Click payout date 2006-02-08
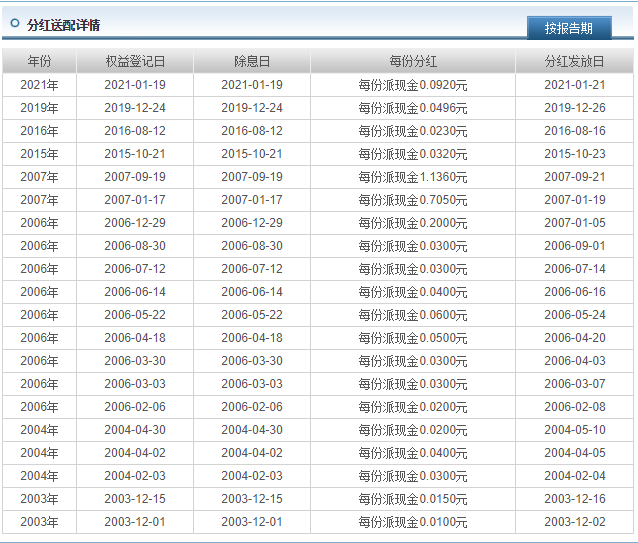Screen dimensions: 638x543 [575, 407]
